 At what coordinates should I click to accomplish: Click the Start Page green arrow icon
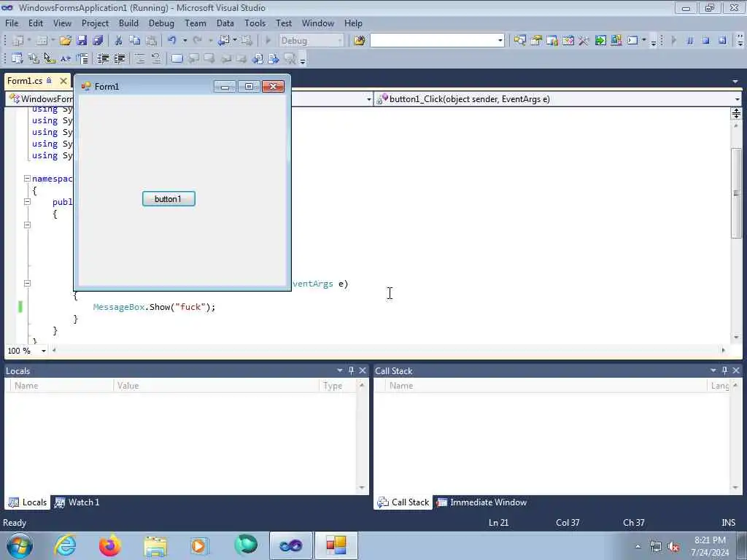[x=600, y=41]
